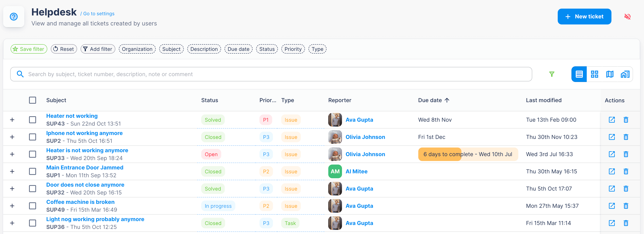This screenshot has height=234, width=644.
Task: Click the muted sound notification icon
Action: pos(627,17)
